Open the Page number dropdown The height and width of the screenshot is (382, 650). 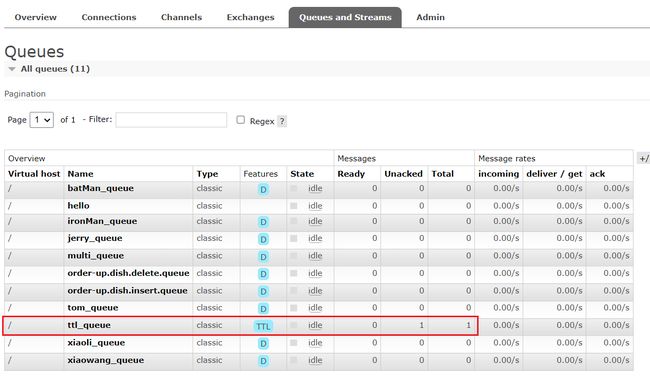click(x=41, y=120)
